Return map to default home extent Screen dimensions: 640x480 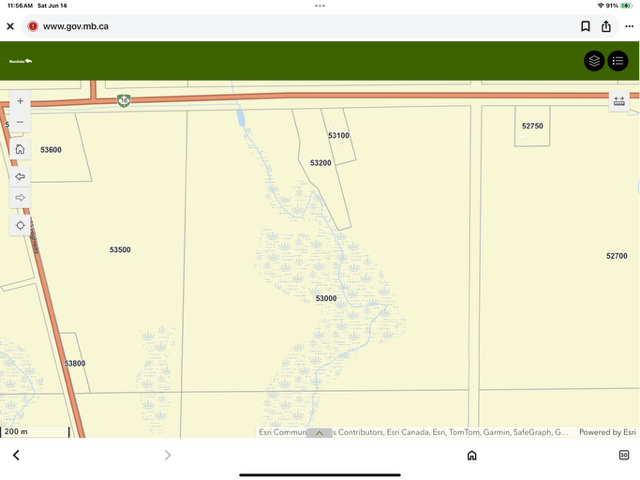pyautogui.click(x=20, y=149)
